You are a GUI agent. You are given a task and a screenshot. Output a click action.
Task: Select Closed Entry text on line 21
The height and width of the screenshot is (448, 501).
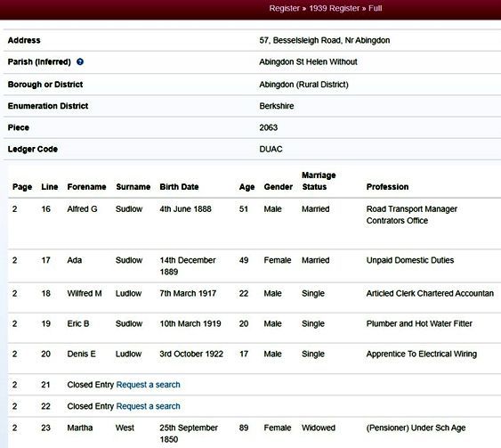pyautogui.click(x=91, y=385)
